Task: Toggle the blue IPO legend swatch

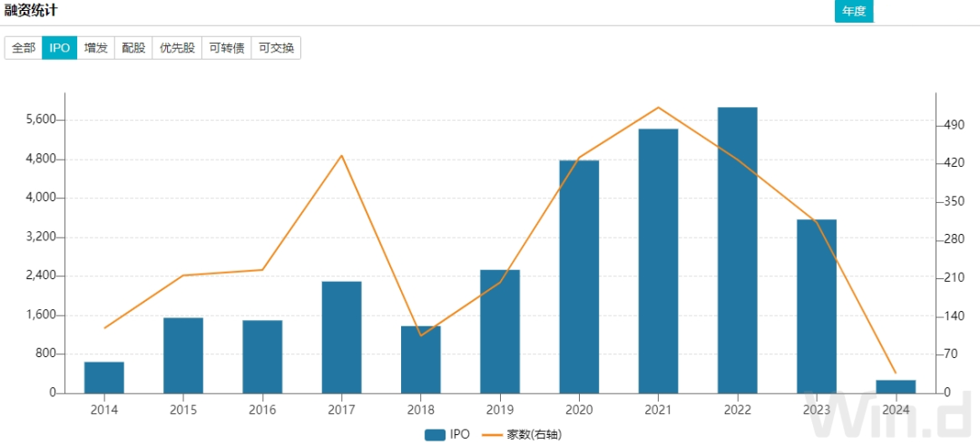Action: [435, 435]
